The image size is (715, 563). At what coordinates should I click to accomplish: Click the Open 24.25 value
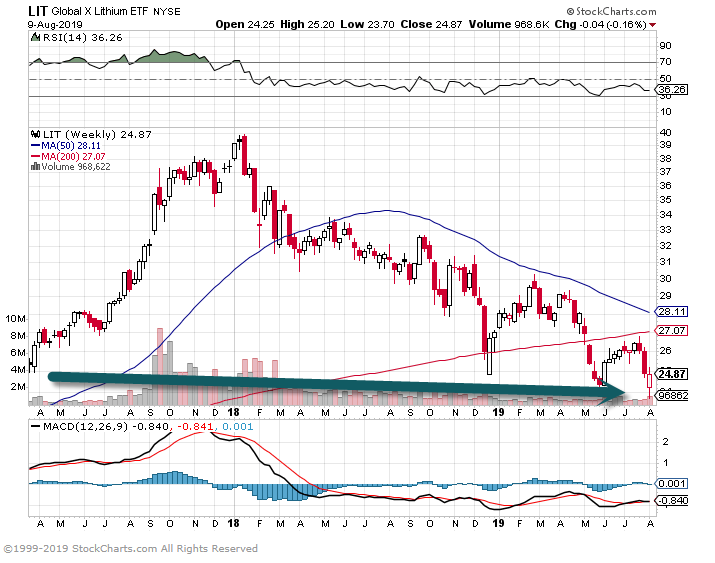point(245,25)
